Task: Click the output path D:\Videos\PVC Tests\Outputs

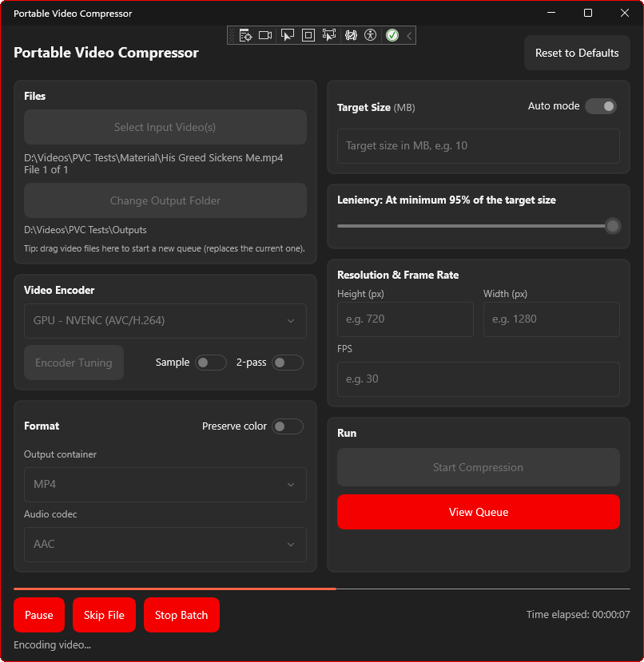Action: click(x=85, y=230)
